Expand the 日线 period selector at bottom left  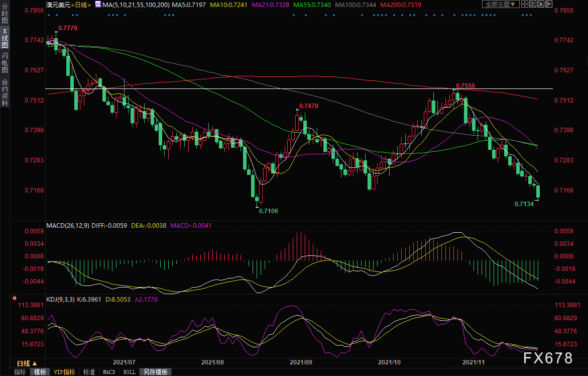(27, 363)
